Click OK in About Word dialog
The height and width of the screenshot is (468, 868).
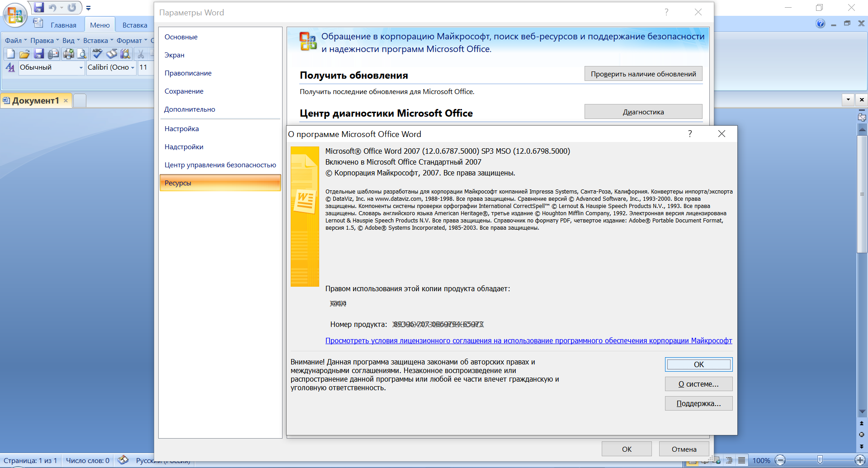[x=698, y=364]
